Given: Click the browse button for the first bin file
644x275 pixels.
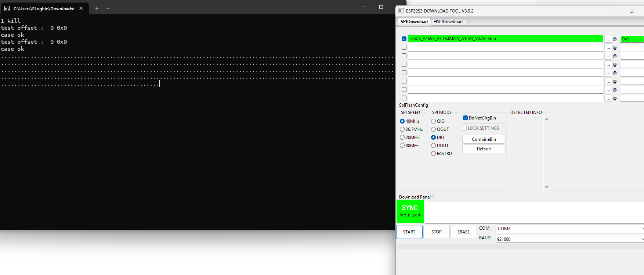Looking at the screenshot, I should (x=608, y=39).
